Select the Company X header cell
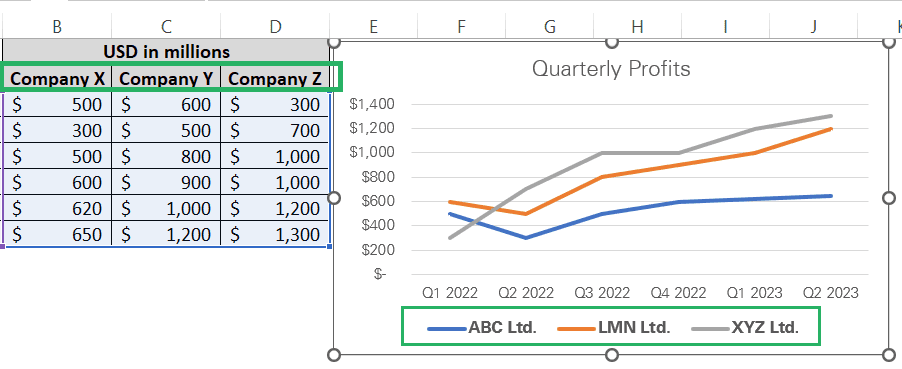 pos(58,79)
